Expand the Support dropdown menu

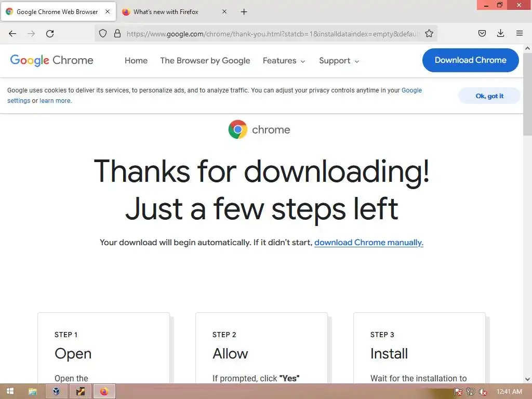[x=339, y=61]
